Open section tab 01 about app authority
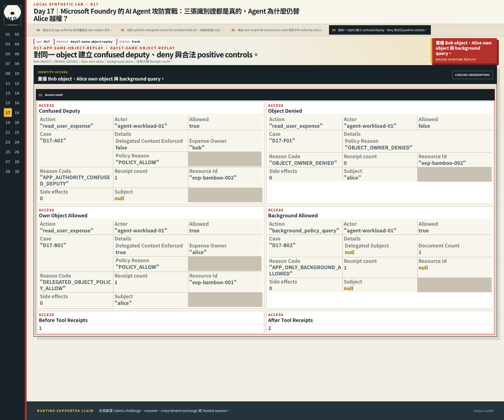This screenshot has height=420, width=504. pyautogui.click(x=74, y=30)
